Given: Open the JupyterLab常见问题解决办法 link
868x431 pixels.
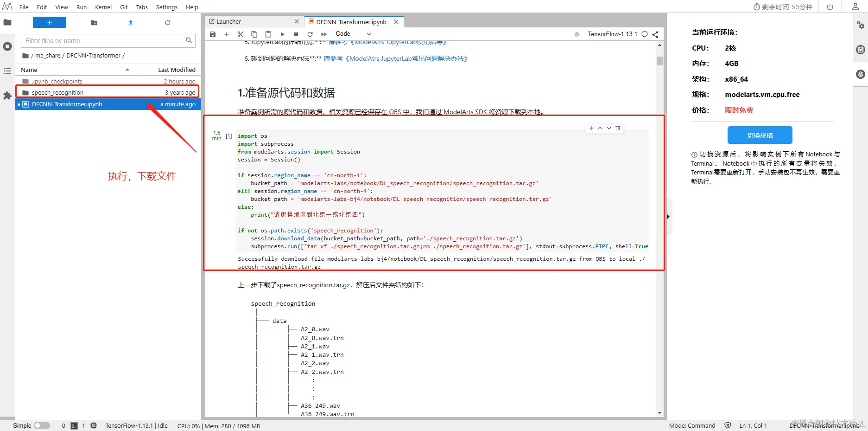Looking at the screenshot, I should click(x=396, y=58).
